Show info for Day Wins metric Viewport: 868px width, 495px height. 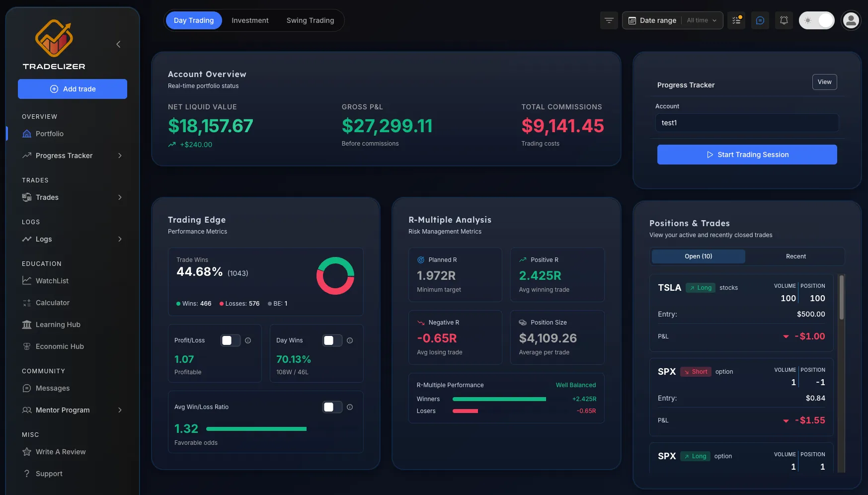point(350,340)
